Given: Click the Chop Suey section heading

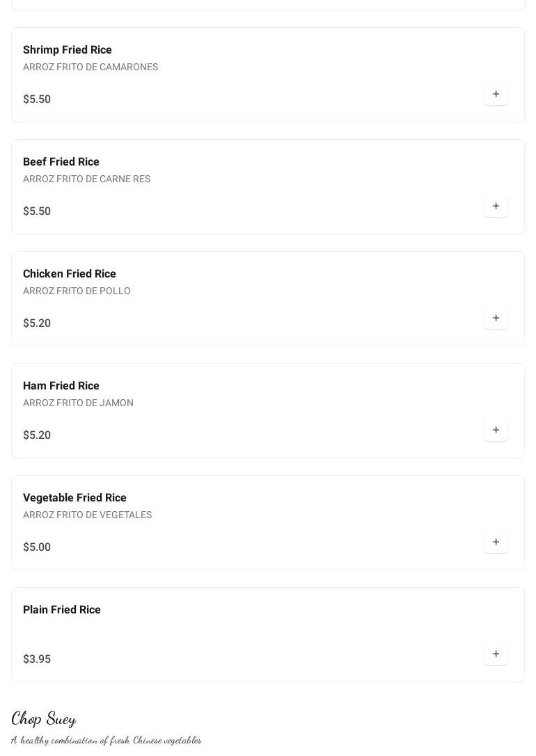Looking at the screenshot, I should pos(44,718).
